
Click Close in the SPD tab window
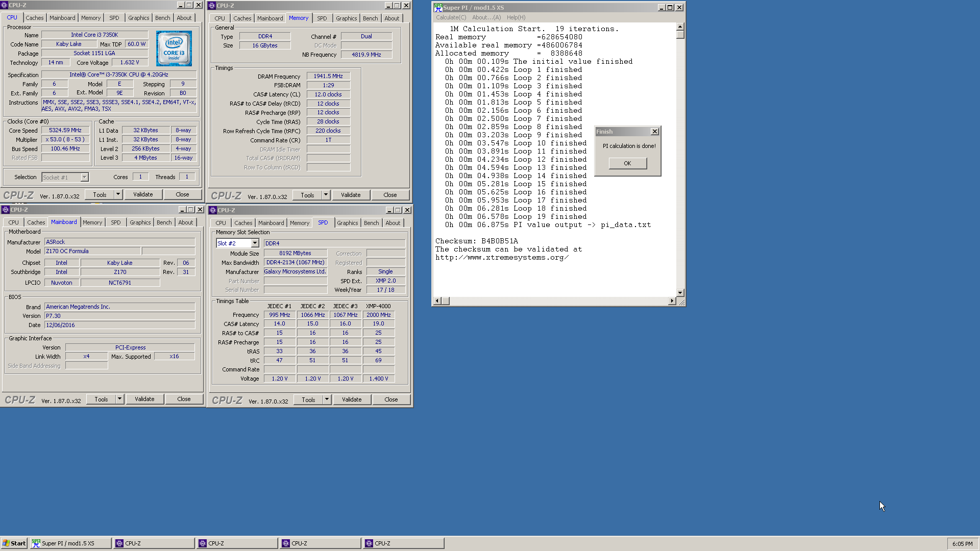(x=391, y=399)
